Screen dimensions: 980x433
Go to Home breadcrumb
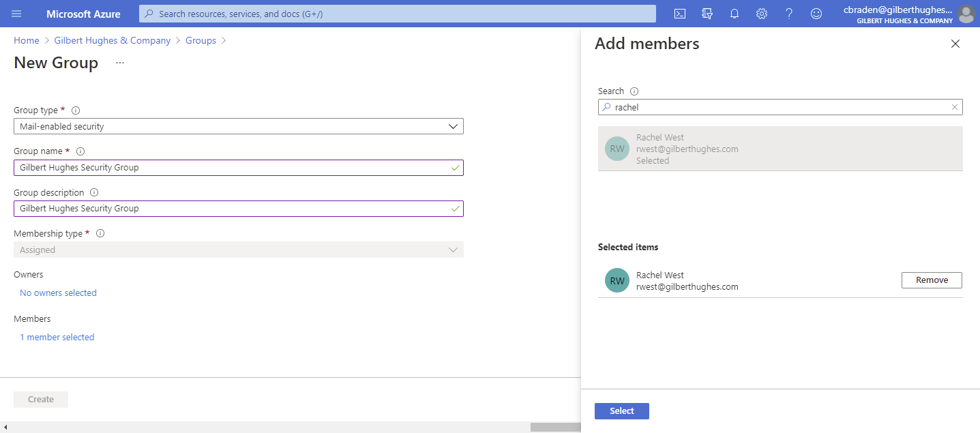coord(27,40)
